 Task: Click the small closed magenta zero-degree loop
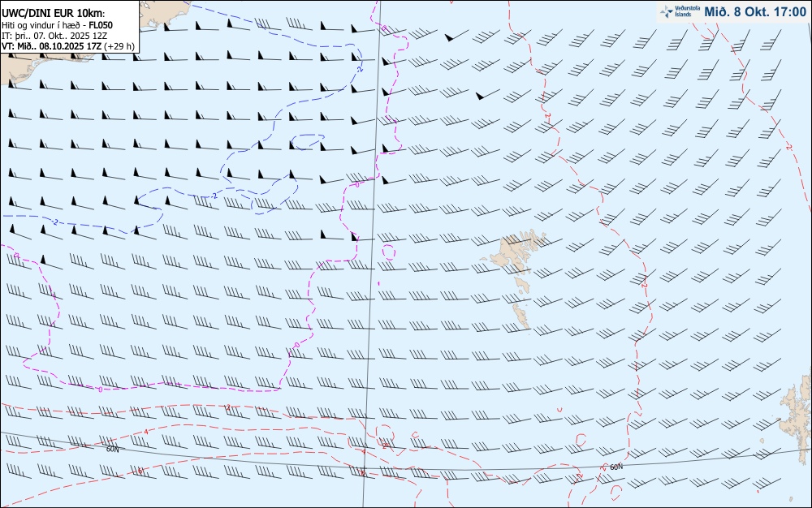tap(388, 252)
